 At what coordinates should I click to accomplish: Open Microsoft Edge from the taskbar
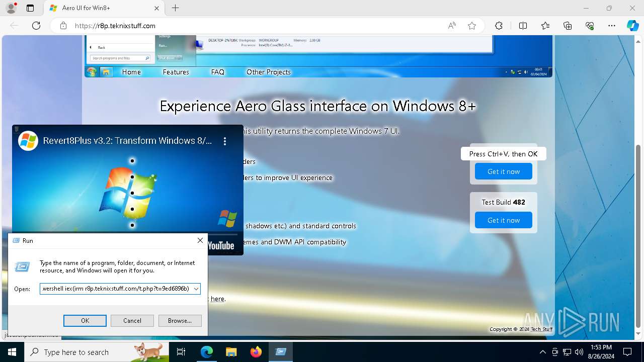[207, 352]
